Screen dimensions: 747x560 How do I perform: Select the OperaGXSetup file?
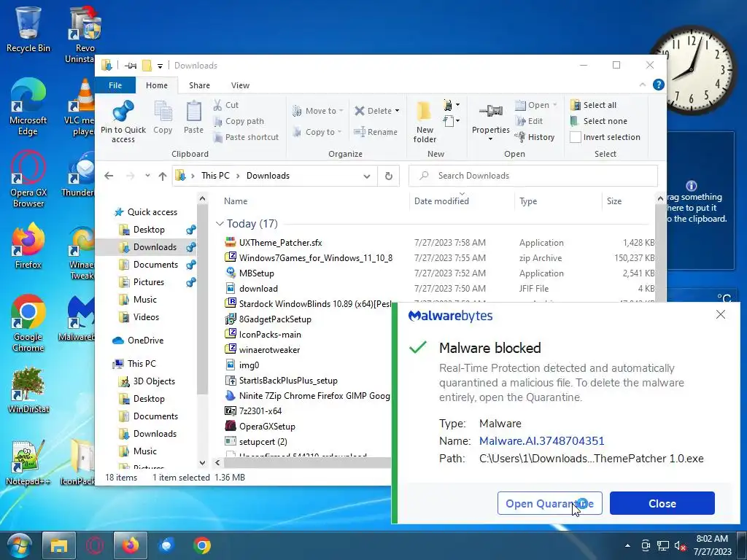tap(267, 426)
